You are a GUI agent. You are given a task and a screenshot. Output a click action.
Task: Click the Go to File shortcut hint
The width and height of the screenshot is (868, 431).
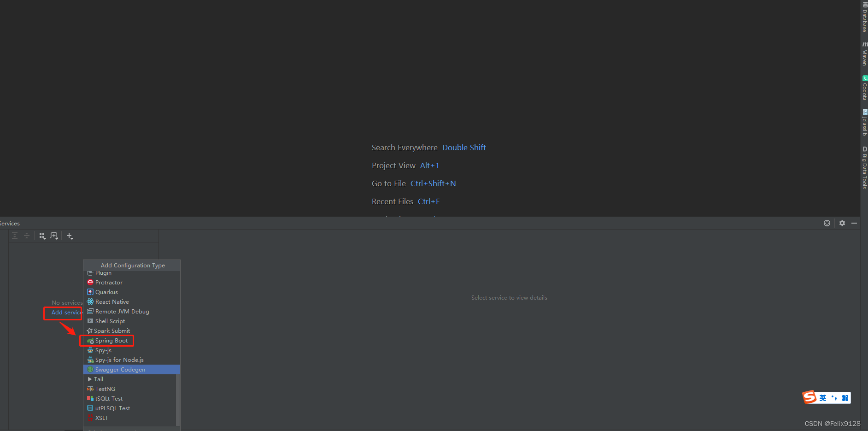tap(414, 183)
